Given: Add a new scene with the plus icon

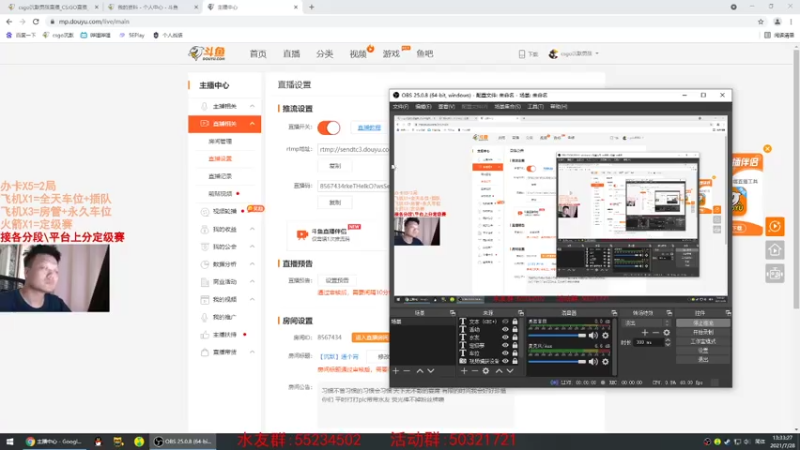Looking at the screenshot, I should [x=396, y=371].
